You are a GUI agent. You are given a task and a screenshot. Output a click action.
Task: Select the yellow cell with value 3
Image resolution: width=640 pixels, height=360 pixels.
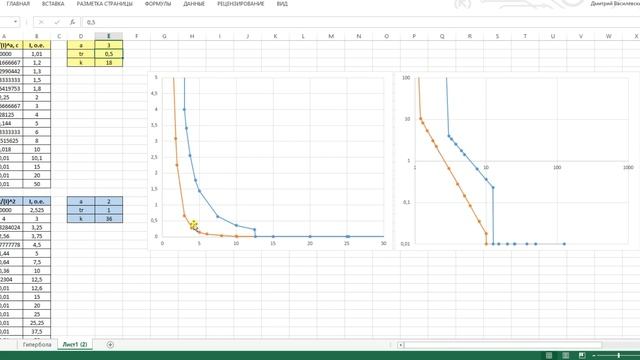[x=109, y=45]
